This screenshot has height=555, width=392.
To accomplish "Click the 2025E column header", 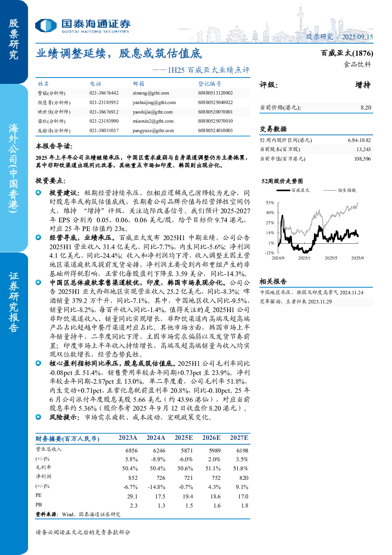I will click(184, 438).
